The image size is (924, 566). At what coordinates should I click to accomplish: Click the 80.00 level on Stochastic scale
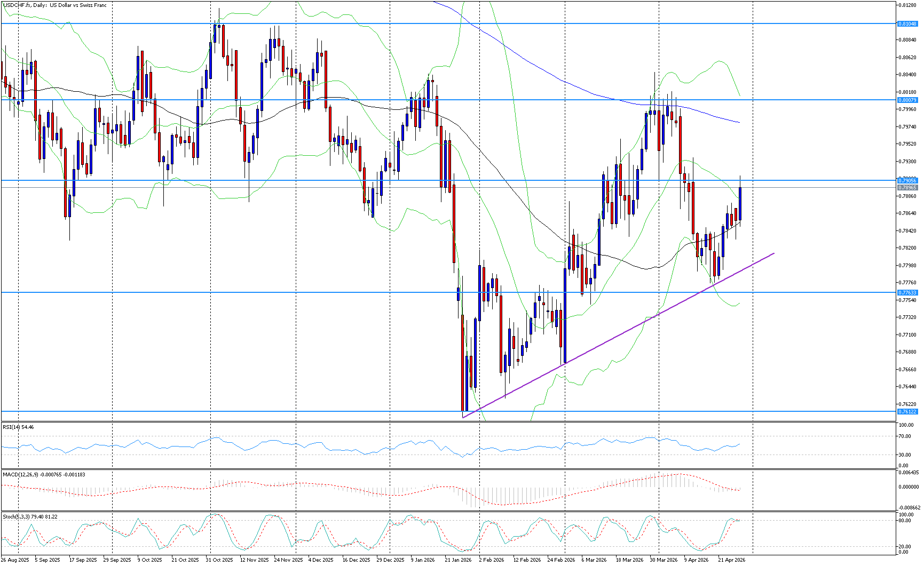click(905, 521)
